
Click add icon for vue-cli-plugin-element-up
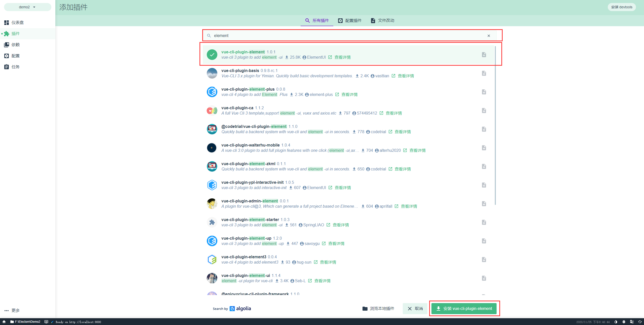click(484, 241)
